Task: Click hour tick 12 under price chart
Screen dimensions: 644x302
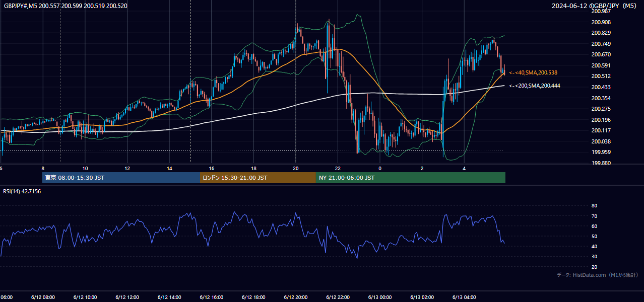Action: click(x=127, y=168)
